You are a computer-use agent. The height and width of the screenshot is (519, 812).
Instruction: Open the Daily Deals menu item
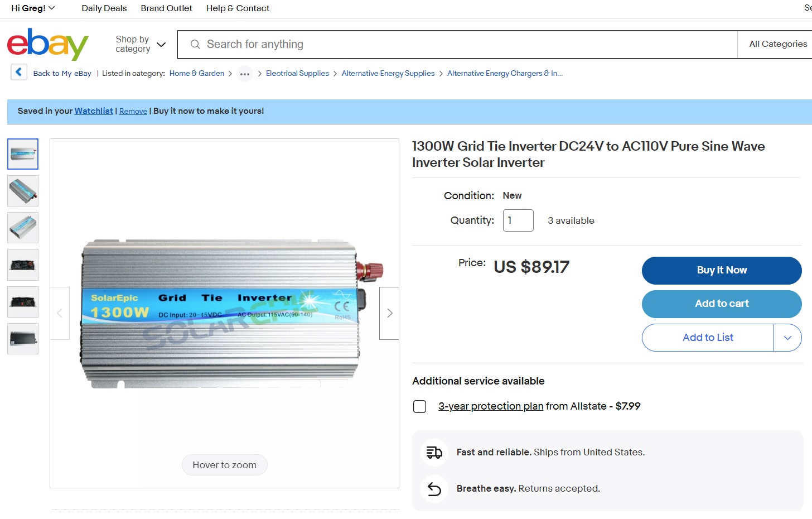pos(104,8)
